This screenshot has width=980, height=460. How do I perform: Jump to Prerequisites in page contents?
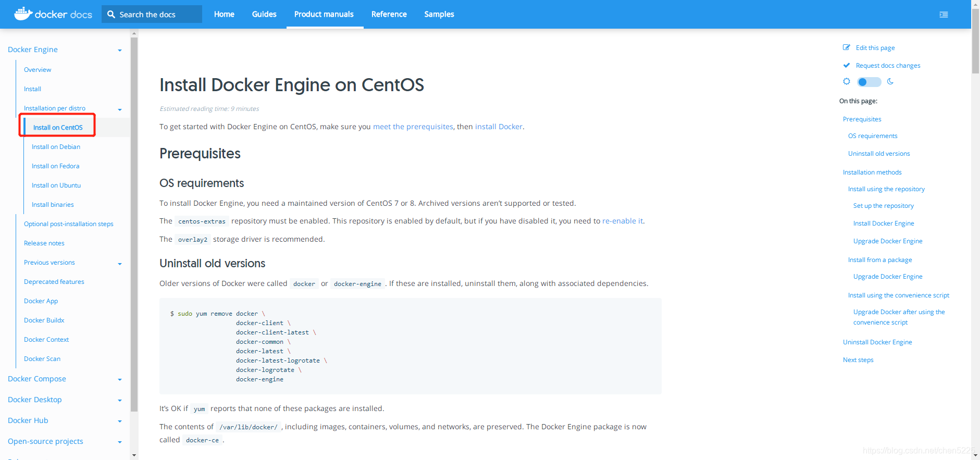coord(862,119)
